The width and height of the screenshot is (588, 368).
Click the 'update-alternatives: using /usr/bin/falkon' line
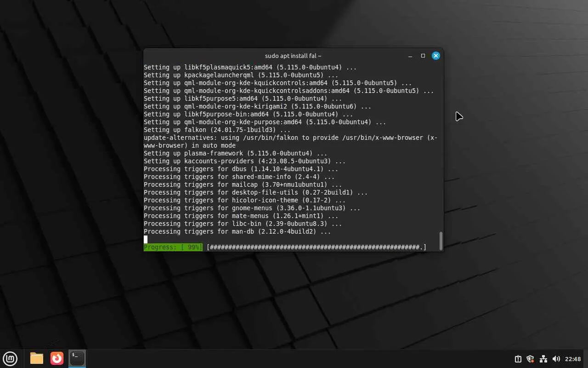[291, 138]
